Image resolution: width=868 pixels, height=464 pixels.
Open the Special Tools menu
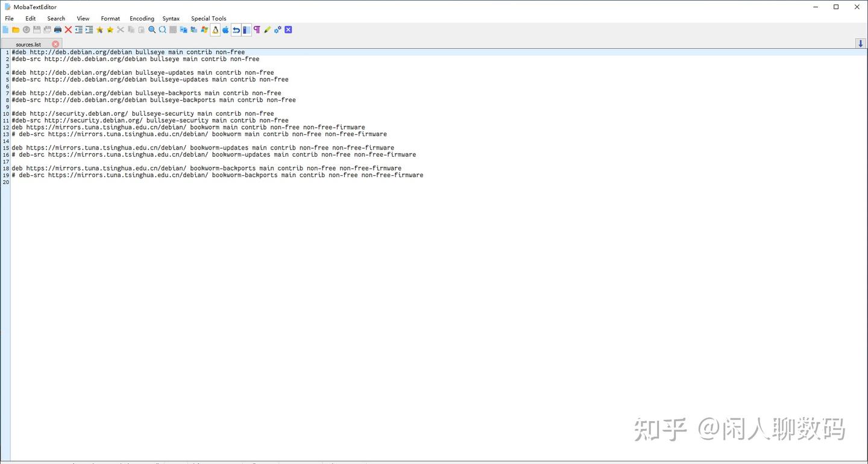[x=209, y=19]
